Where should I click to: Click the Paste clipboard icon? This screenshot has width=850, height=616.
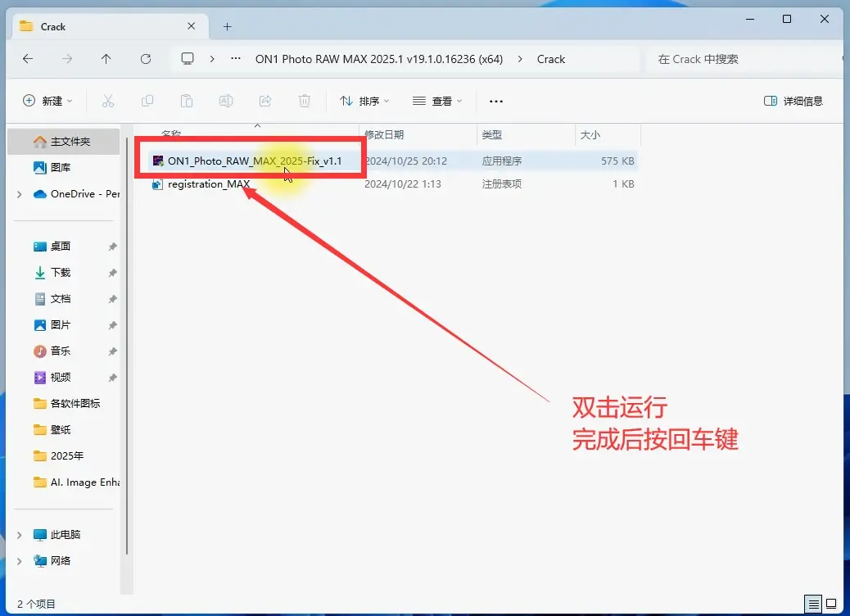click(187, 101)
